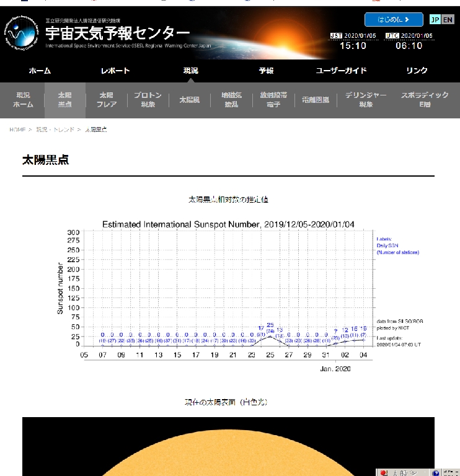The height and width of the screenshot is (476, 460).
Task: Click the IME red icon in system tray
Action: [x=384, y=473]
